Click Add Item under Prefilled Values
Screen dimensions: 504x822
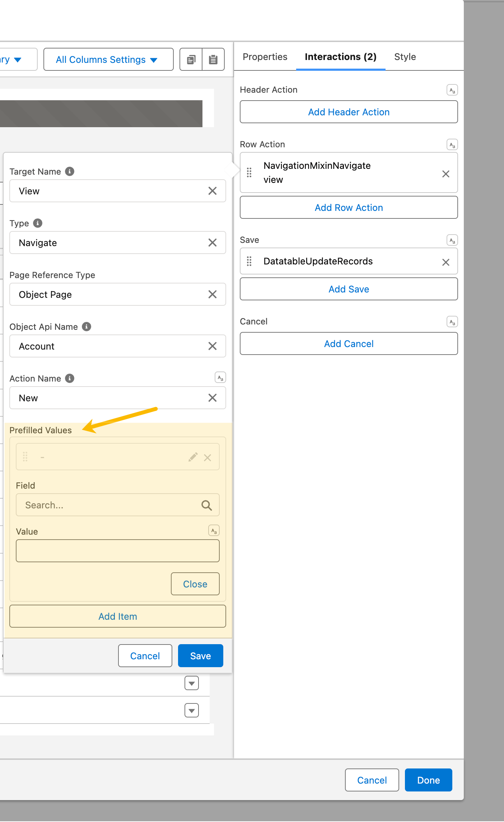(118, 616)
